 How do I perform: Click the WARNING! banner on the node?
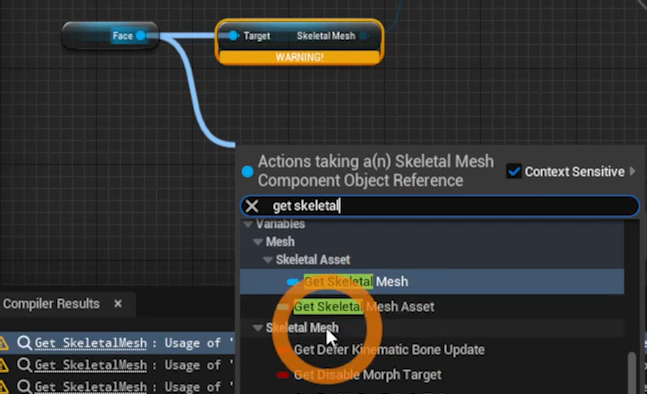[x=300, y=57]
